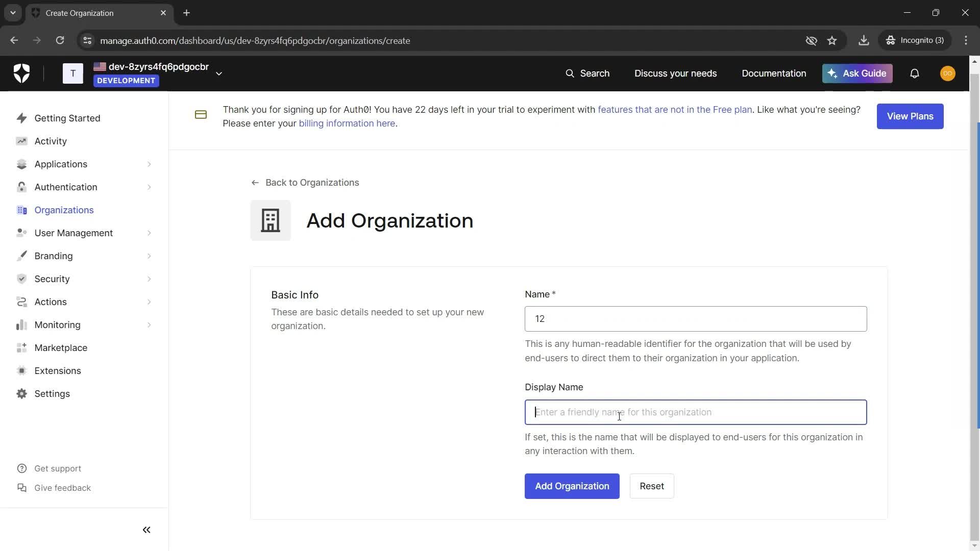Open Activity in the sidebar
This screenshot has height=551, width=980.
(x=51, y=141)
